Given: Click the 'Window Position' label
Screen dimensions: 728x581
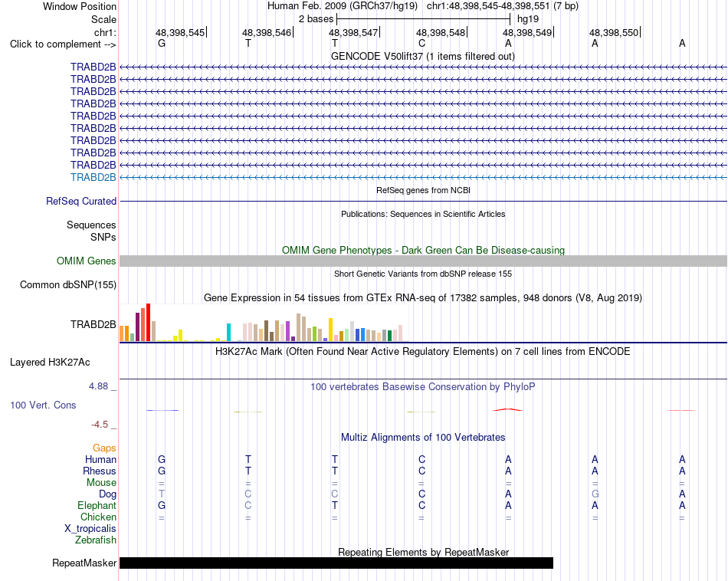Looking at the screenshot, I should (x=80, y=6).
